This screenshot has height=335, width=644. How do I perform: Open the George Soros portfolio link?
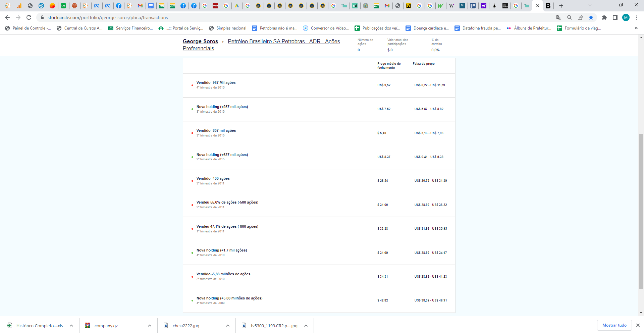(x=200, y=41)
